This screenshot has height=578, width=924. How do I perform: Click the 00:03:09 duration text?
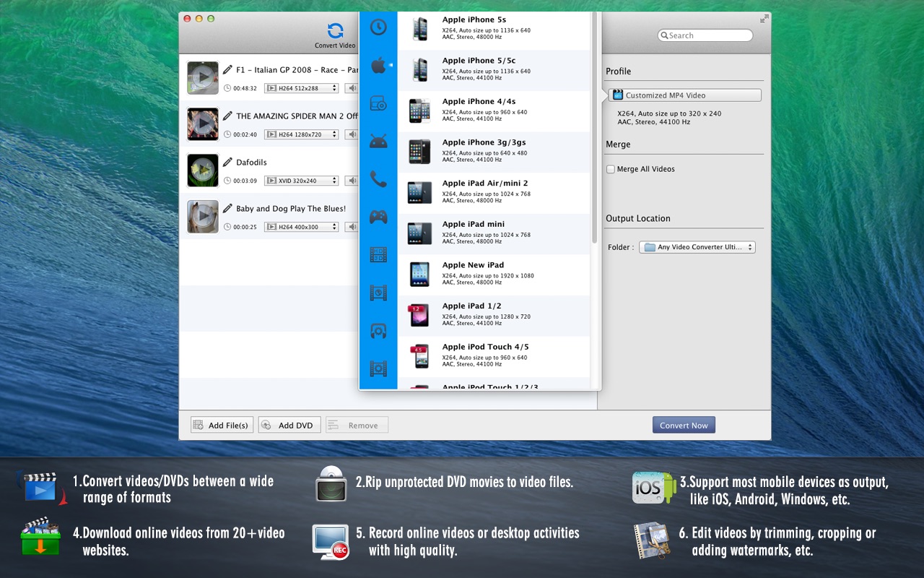tap(245, 181)
